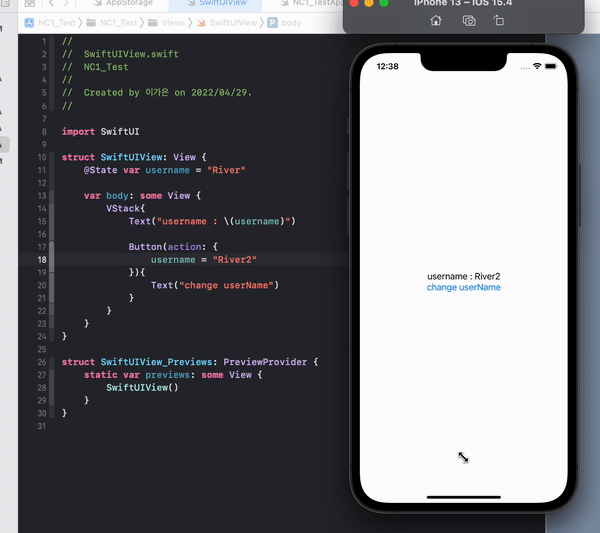The width and height of the screenshot is (600, 533).
Task: Switch to the AppStorage editor tab
Action: [x=124, y=3]
